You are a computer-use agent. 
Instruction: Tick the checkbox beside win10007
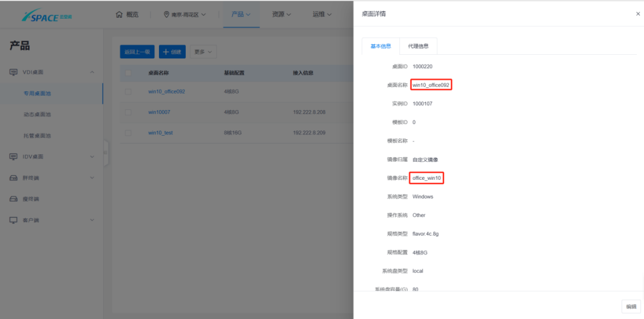(128, 112)
